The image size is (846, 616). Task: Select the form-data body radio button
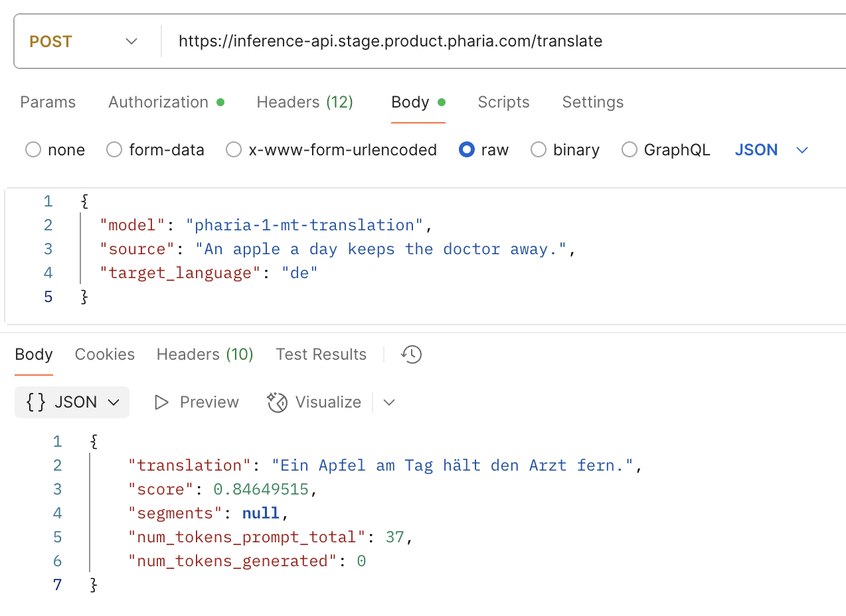click(114, 150)
